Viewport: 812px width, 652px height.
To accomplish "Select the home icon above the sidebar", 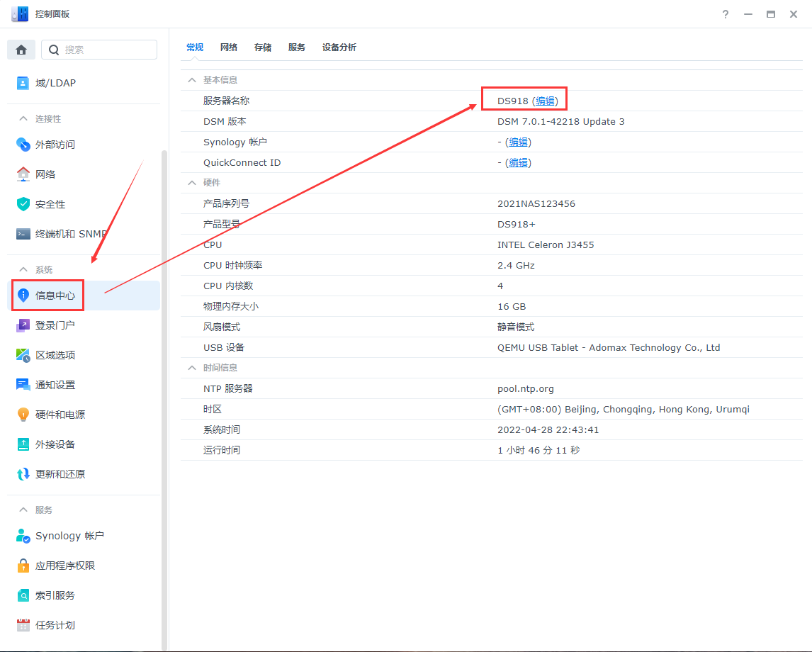I will click(x=21, y=50).
